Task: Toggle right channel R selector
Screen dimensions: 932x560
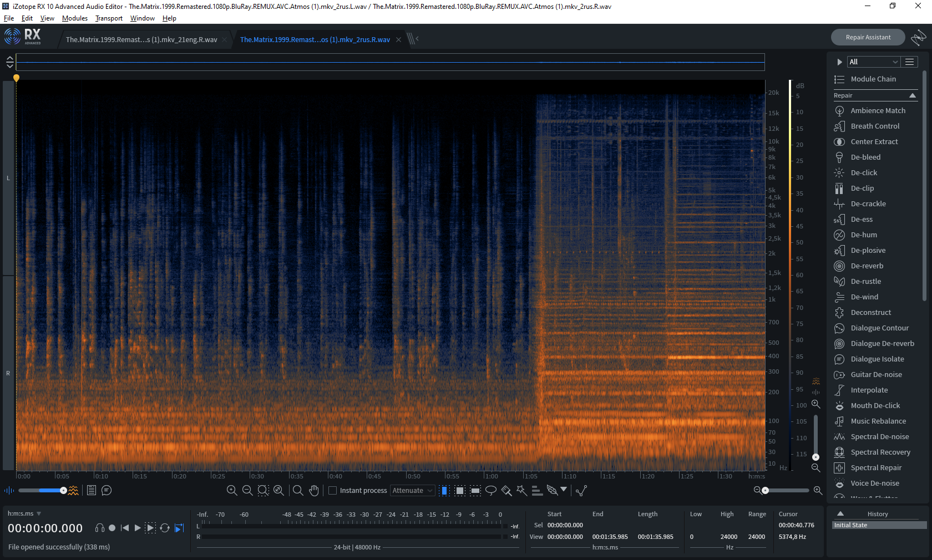Action: [x=8, y=373]
